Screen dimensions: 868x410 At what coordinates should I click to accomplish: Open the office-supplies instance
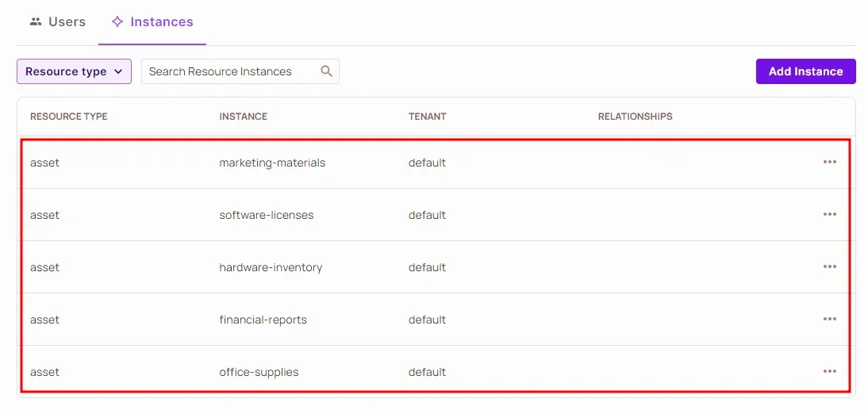[259, 372]
